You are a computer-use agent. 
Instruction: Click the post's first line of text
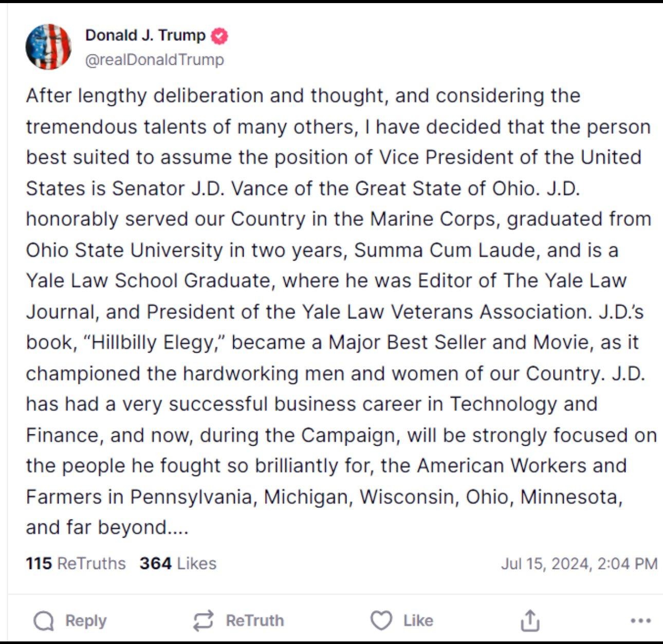(x=303, y=96)
